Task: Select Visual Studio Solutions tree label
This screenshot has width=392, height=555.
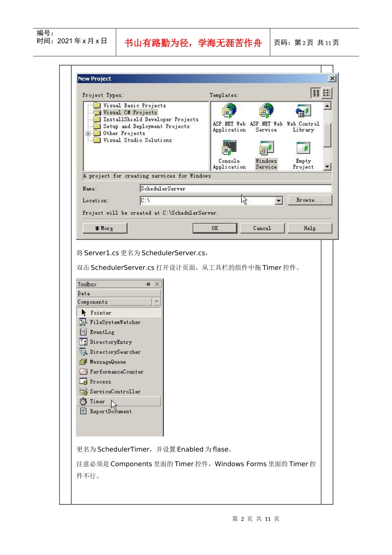Action: (x=137, y=140)
